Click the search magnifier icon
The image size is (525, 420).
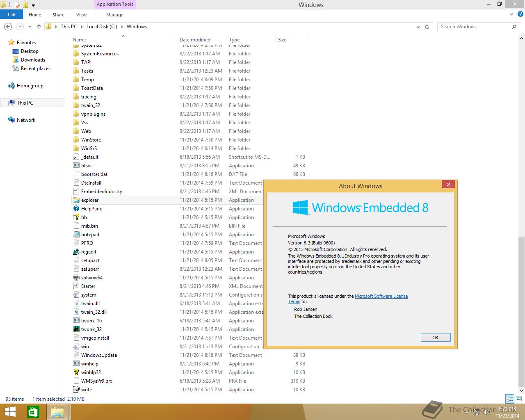[x=514, y=27]
